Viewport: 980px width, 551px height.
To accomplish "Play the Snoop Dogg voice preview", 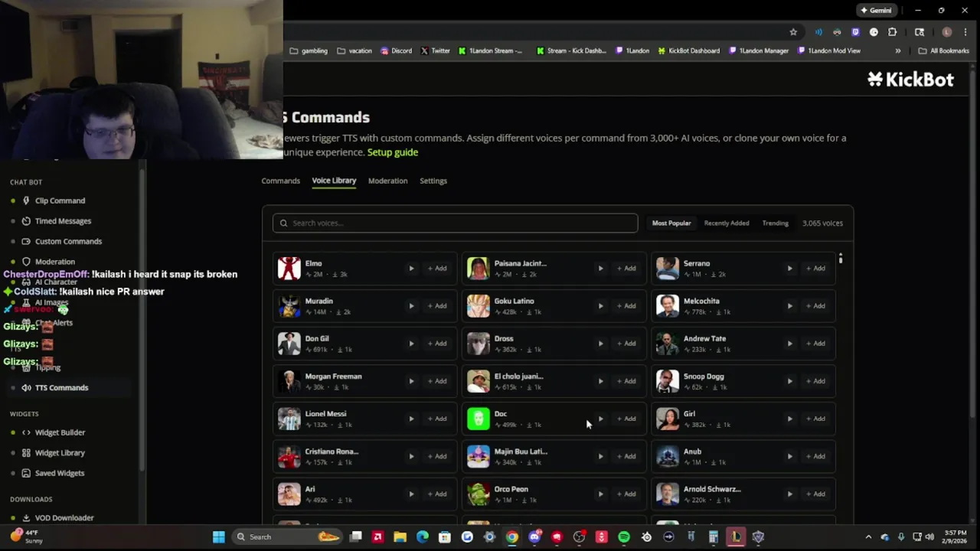I will point(789,381).
